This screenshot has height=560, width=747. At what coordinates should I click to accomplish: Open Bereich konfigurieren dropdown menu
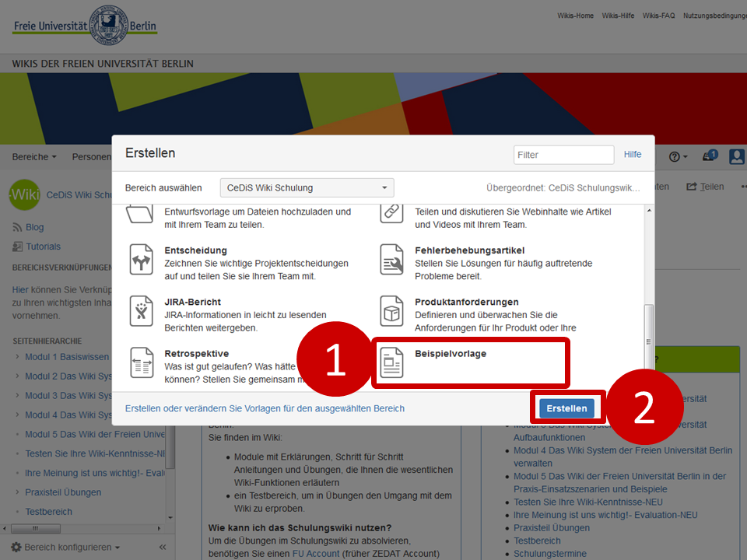coord(65,547)
